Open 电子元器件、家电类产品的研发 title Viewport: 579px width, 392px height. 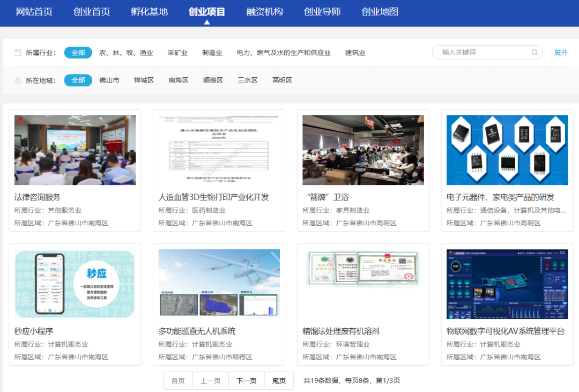(x=500, y=197)
